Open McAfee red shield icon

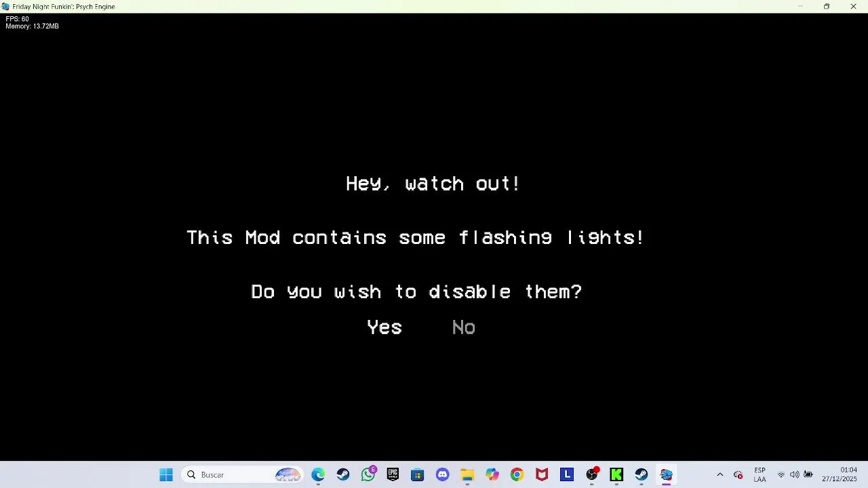(x=542, y=475)
